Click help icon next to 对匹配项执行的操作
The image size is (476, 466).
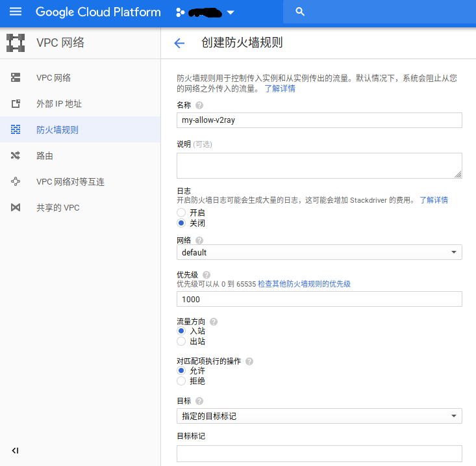click(x=249, y=361)
